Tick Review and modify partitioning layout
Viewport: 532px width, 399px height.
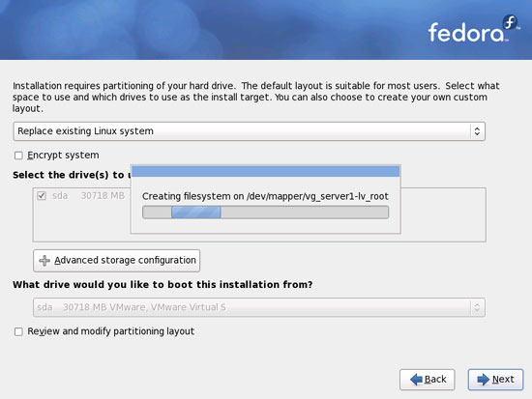18,331
